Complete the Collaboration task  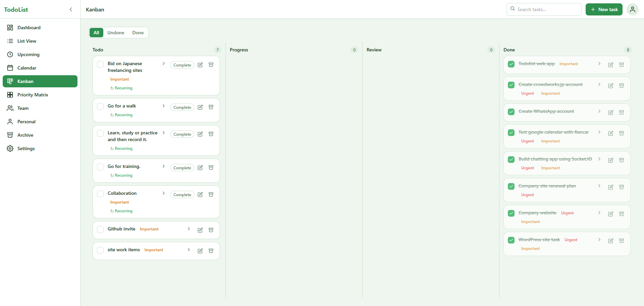click(182, 195)
